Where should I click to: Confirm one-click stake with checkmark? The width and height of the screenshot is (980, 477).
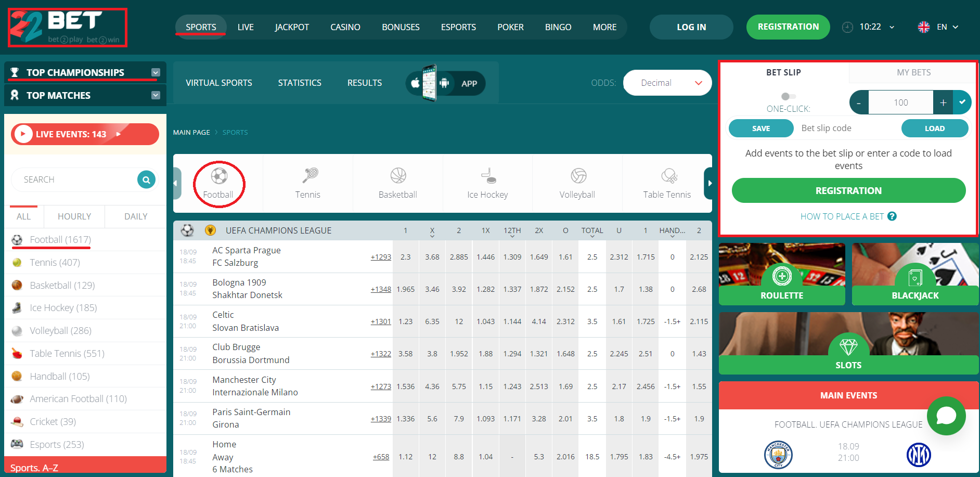coord(962,102)
